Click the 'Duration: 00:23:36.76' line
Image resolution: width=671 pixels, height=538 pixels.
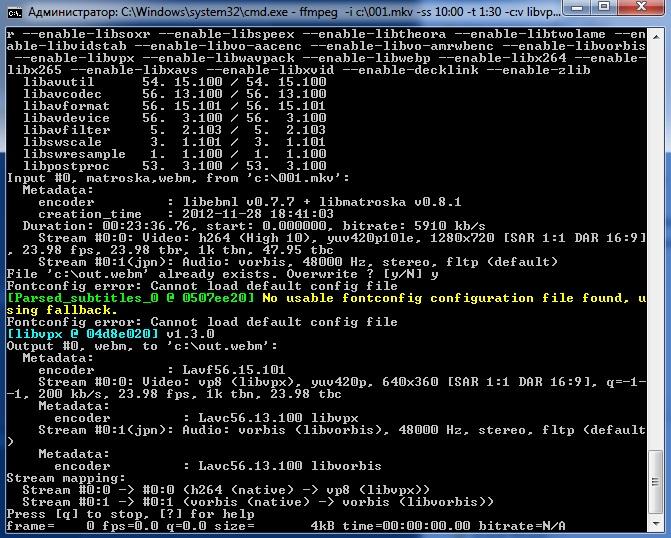[254, 226]
